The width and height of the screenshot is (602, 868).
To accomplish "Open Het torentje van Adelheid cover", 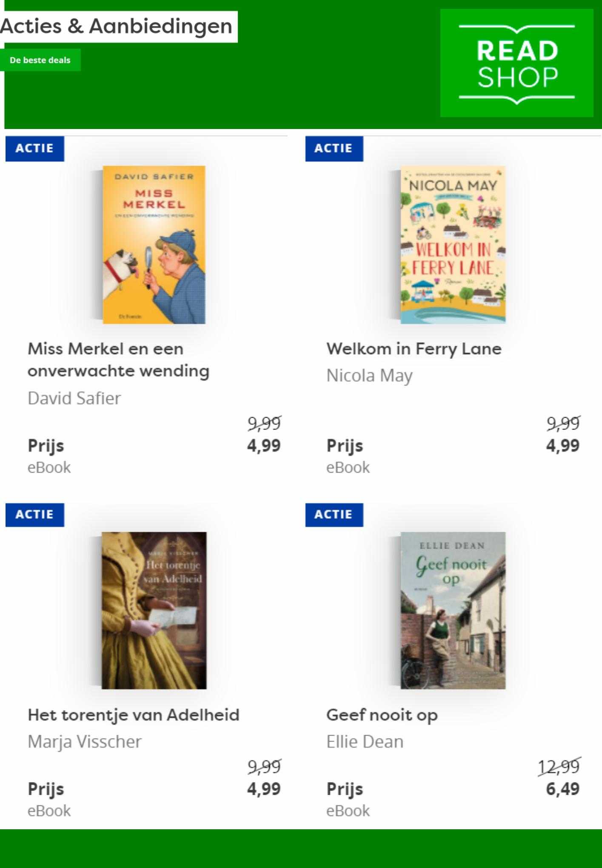I will (x=154, y=610).
